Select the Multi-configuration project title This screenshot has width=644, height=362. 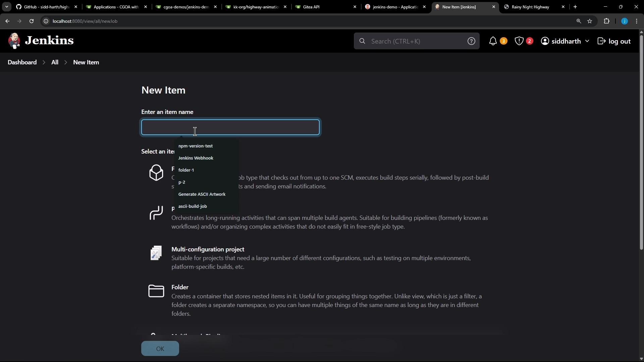coord(208,249)
